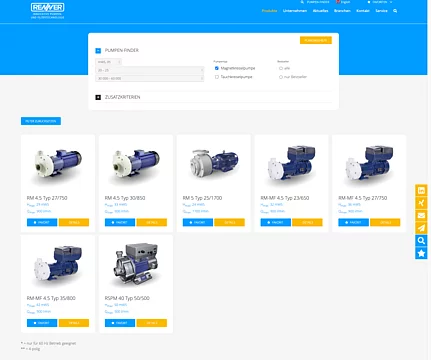Open details for RM 4.5 Typ 30/850

(x=152, y=222)
